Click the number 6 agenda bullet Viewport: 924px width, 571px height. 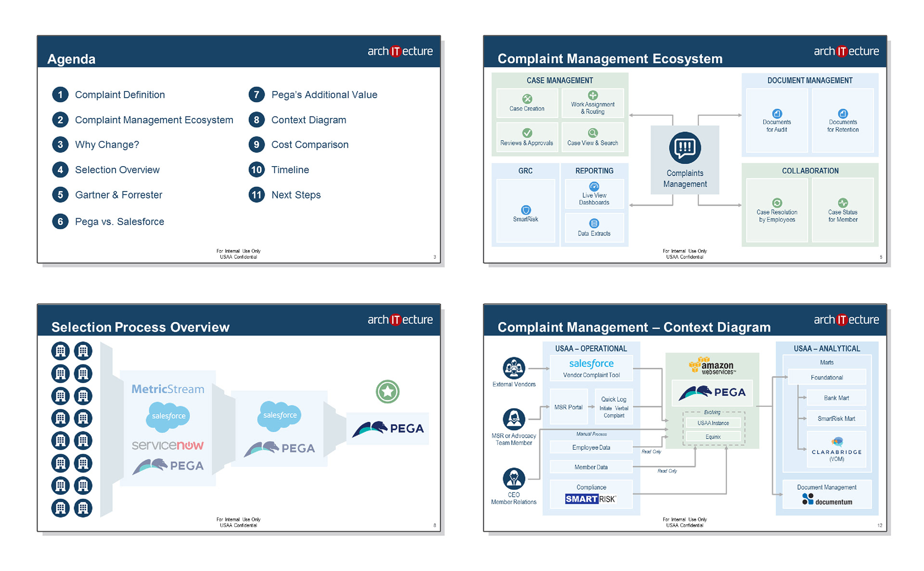coord(60,221)
